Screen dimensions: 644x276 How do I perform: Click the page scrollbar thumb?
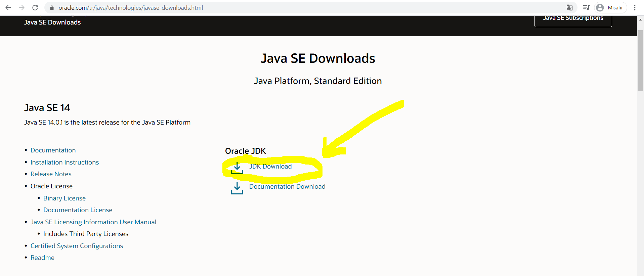coord(640,60)
